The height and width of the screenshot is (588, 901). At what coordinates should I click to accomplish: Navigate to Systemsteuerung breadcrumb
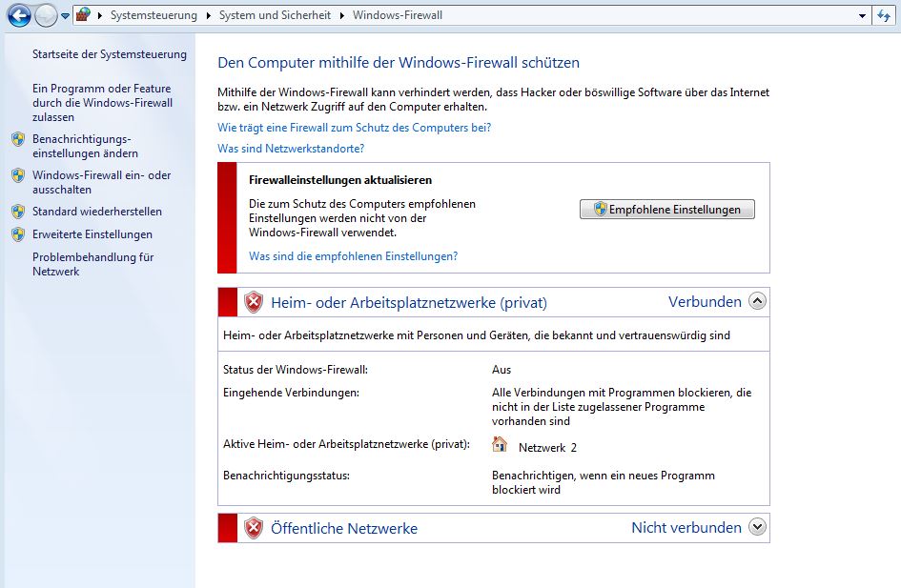point(154,15)
